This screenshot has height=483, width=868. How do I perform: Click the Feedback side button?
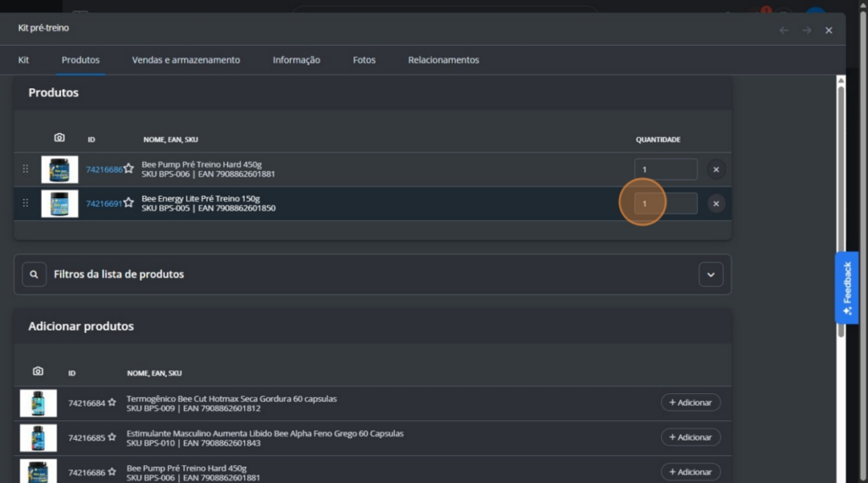tap(847, 288)
